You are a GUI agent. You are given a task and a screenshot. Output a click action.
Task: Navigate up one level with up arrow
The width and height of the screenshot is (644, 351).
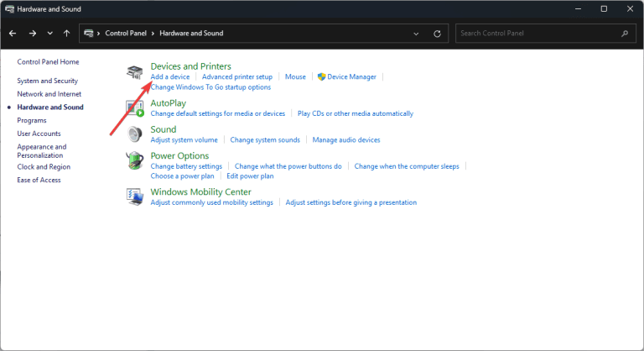click(66, 34)
